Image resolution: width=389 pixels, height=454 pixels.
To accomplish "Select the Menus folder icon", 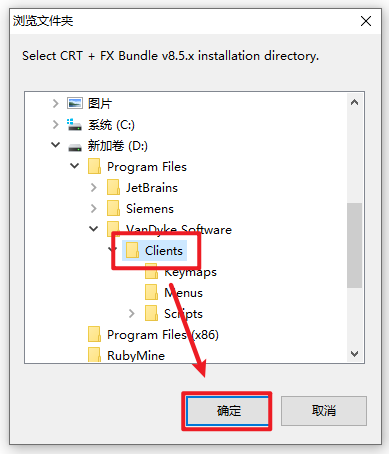I will point(151,292).
